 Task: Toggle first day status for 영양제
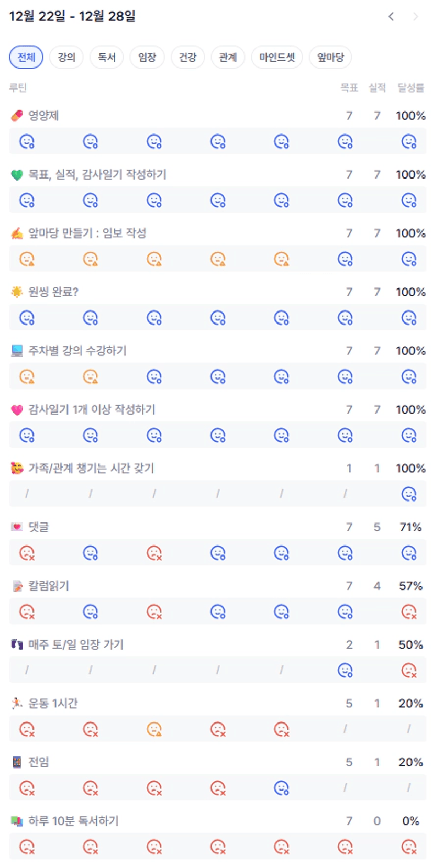[x=27, y=141]
